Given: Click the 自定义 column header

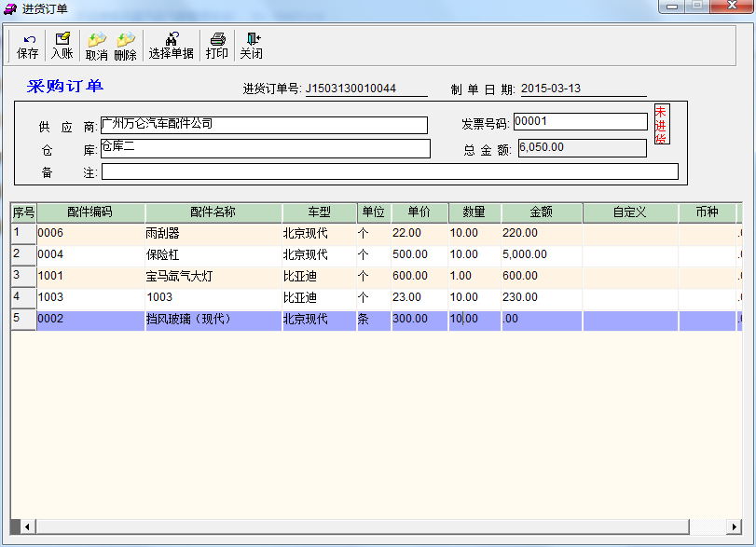Looking at the screenshot, I should coord(630,212).
